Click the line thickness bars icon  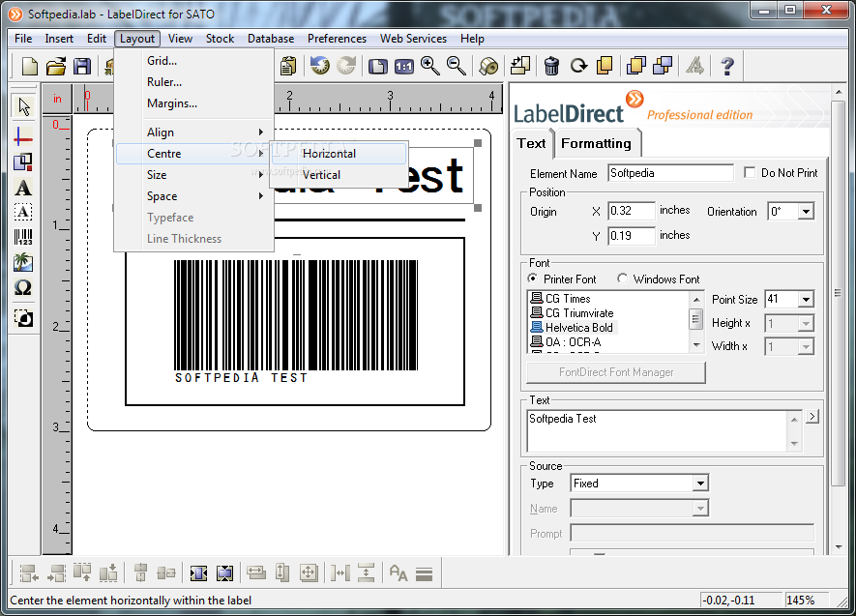click(x=425, y=574)
